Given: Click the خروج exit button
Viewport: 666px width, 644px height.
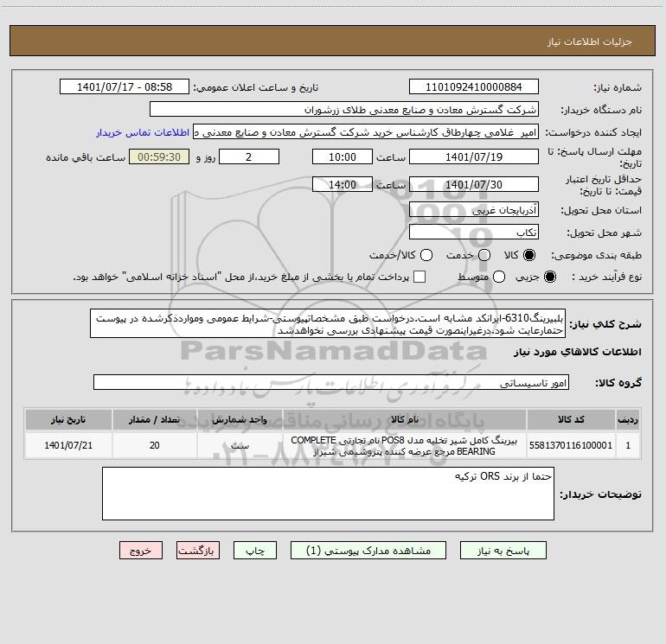Looking at the screenshot, I should (141, 551).
